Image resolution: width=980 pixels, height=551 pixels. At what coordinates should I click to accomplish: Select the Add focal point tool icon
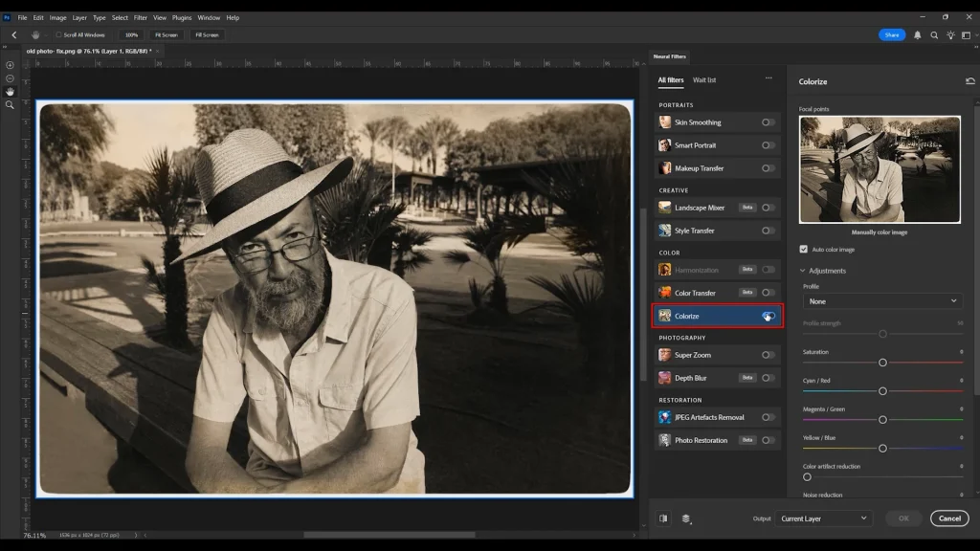click(10, 65)
